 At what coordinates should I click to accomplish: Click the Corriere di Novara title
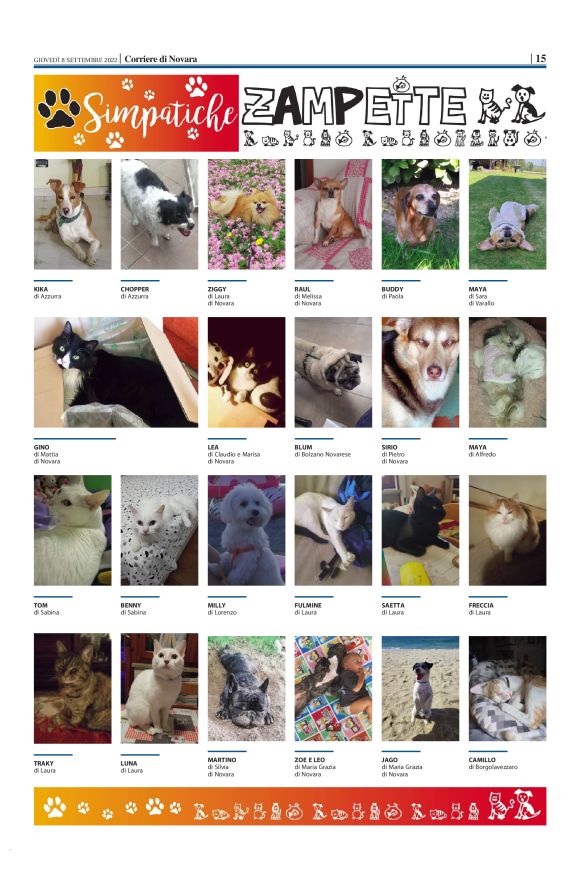(161, 59)
